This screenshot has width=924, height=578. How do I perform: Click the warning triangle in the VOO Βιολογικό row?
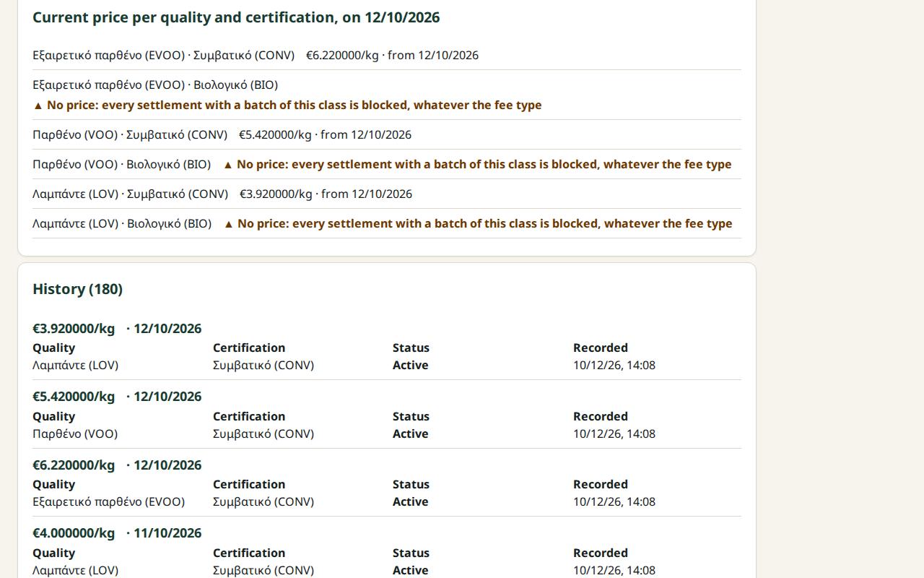tap(228, 165)
